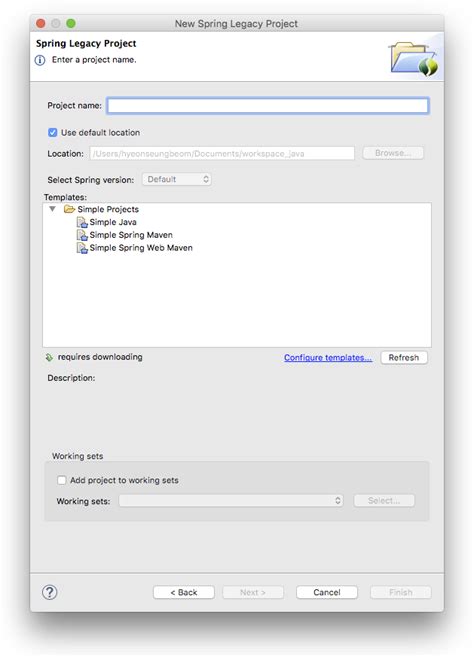The width and height of the screenshot is (474, 657).
Task: Click the requires downloading arrow icon
Action: click(x=49, y=357)
